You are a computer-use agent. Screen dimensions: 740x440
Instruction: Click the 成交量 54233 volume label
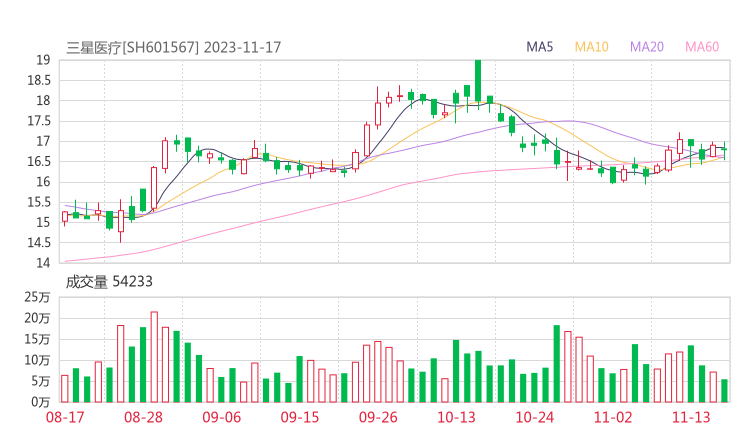pos(109,282)
